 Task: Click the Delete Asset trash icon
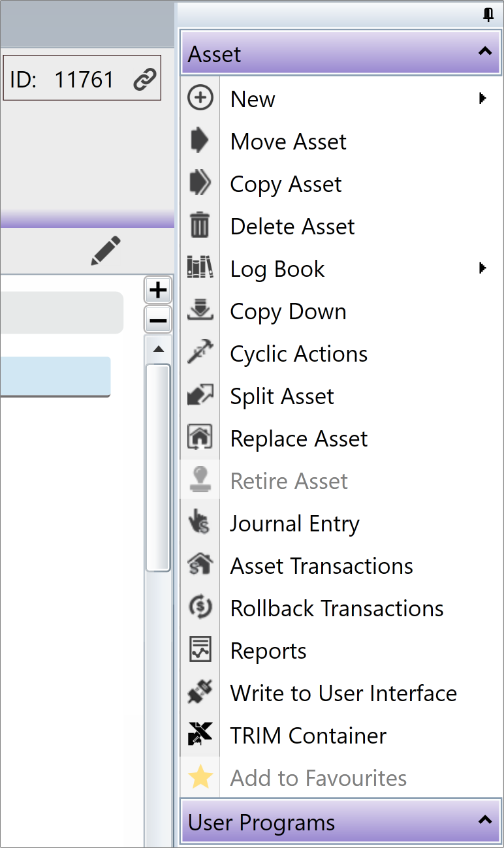click(x=200, y=226)
